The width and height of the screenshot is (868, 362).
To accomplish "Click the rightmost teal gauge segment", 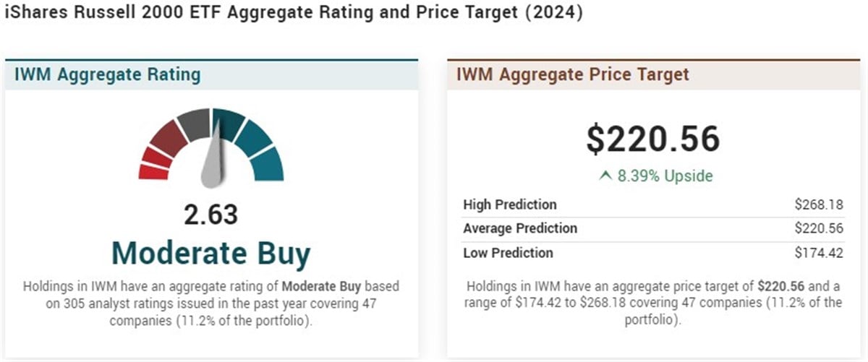I will tap(268, 163).
